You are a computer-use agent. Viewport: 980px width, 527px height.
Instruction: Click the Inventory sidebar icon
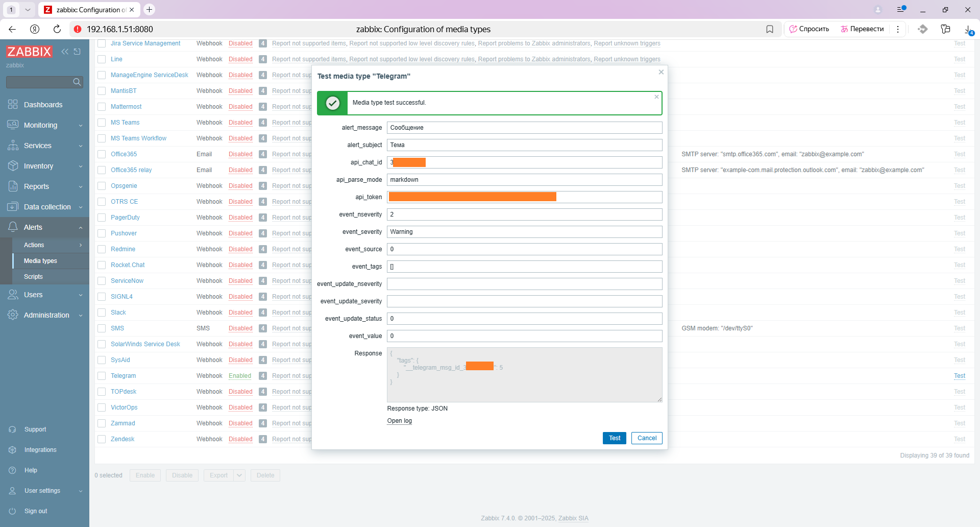point(13,165)
